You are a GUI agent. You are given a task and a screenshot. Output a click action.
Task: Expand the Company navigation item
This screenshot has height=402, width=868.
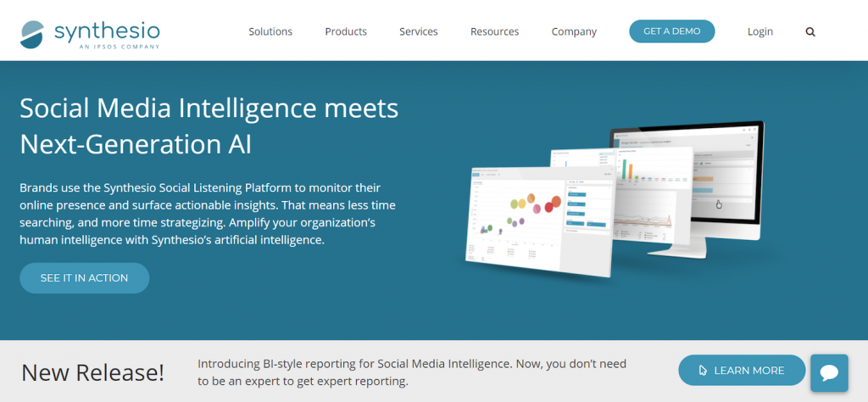tap(574, 31)
